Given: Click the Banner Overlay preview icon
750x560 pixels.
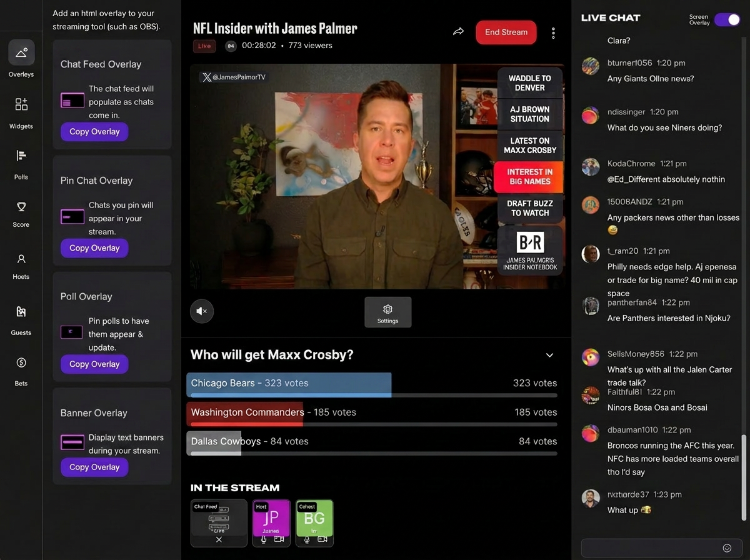Looking at the screenshot, I should pos(72,442).
